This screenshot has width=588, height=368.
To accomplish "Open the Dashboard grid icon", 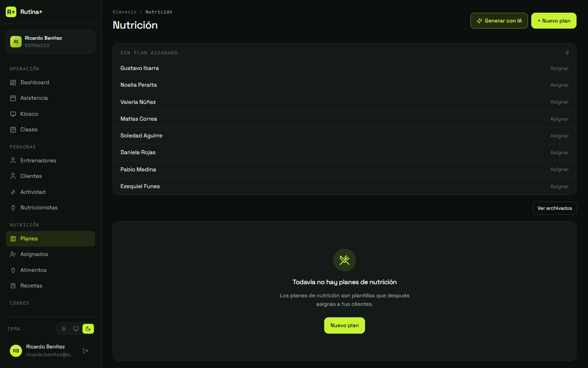I will click(x=13, y=83).
